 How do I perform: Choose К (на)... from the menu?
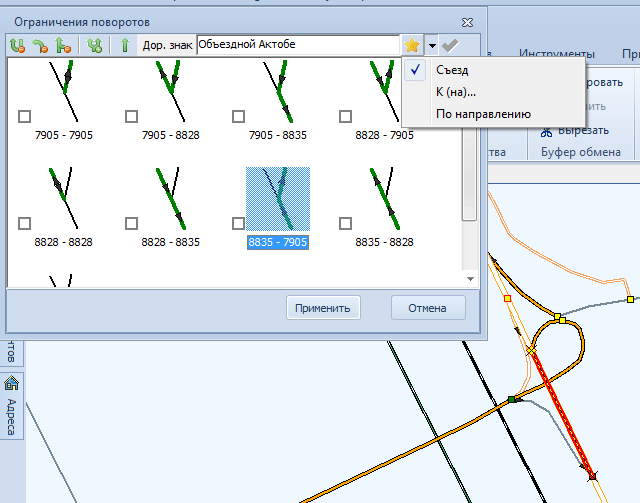pos(455,92)
